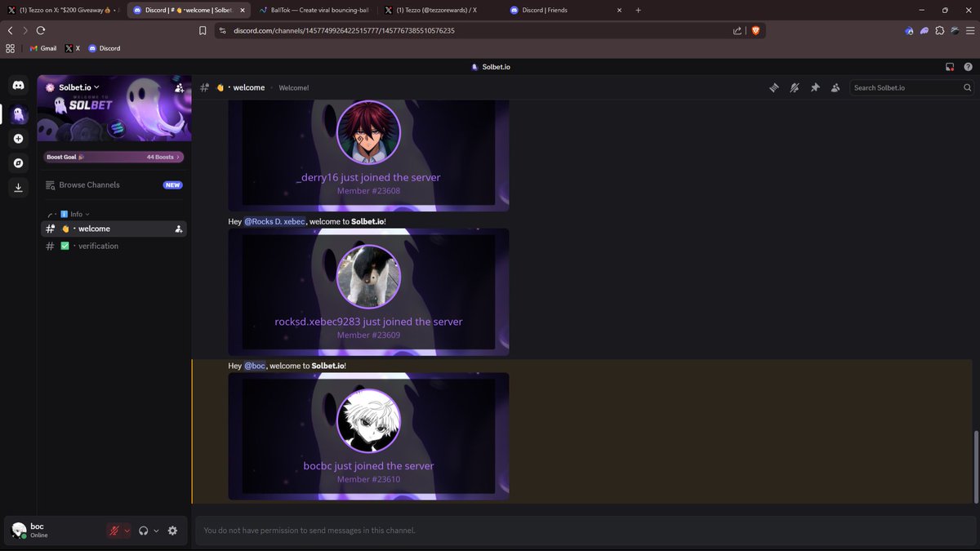The width and height of the screenshot is (980, 551).
Task: Open browser Extensions puzzle icon
Action: [940, 30]
